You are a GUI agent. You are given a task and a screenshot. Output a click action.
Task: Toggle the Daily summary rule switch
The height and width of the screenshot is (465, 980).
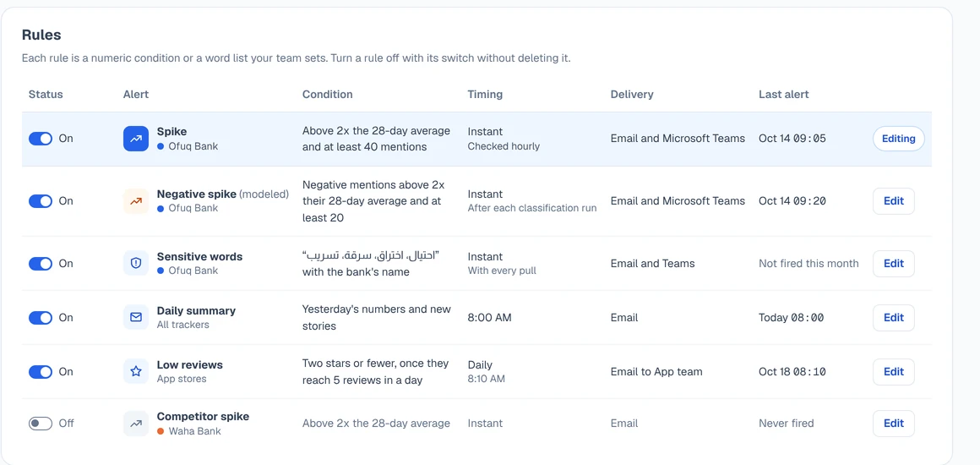[x=41, y=318]
